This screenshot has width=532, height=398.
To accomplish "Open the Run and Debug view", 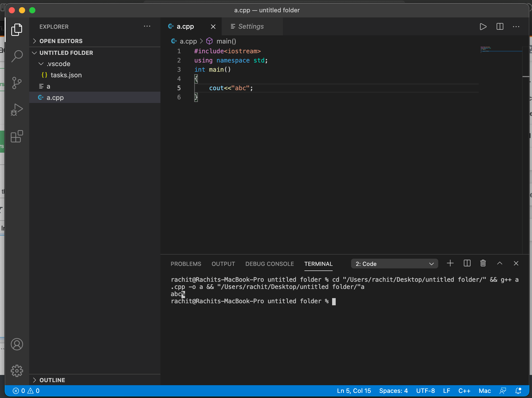I will 17,110.
